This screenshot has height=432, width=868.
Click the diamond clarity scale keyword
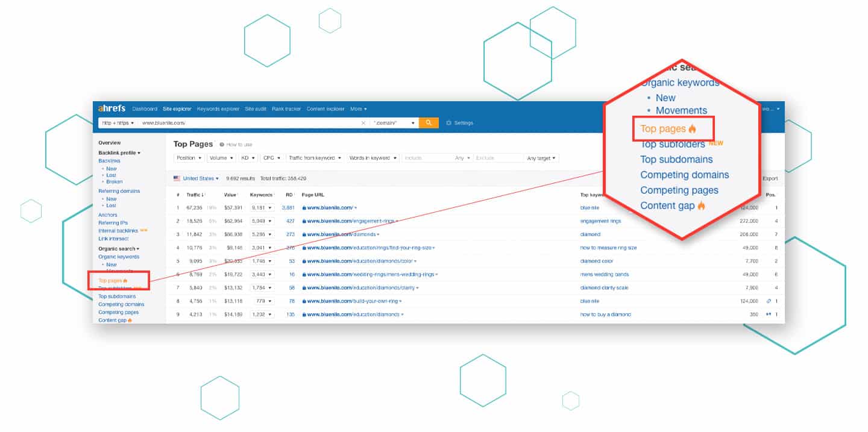(604, 288)
